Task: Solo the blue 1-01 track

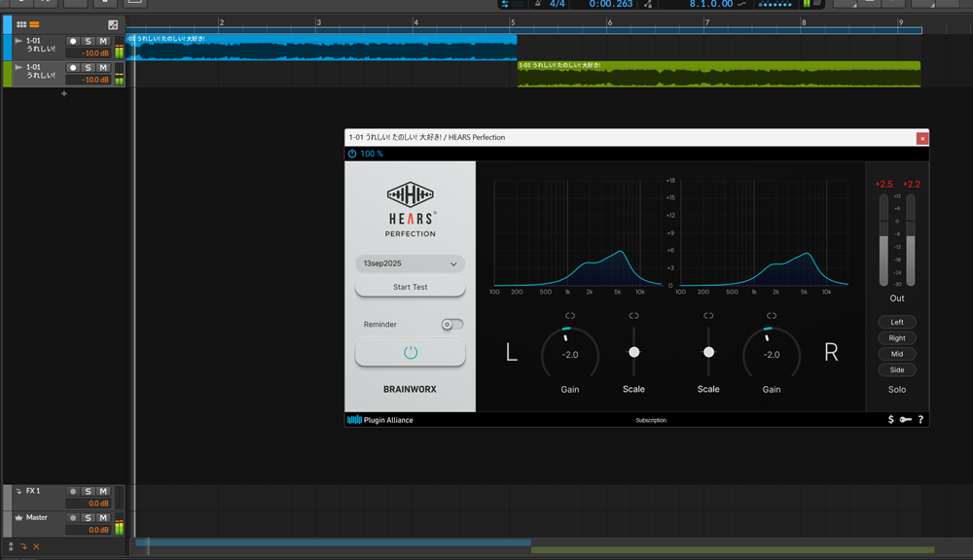Action: [89, 42]
